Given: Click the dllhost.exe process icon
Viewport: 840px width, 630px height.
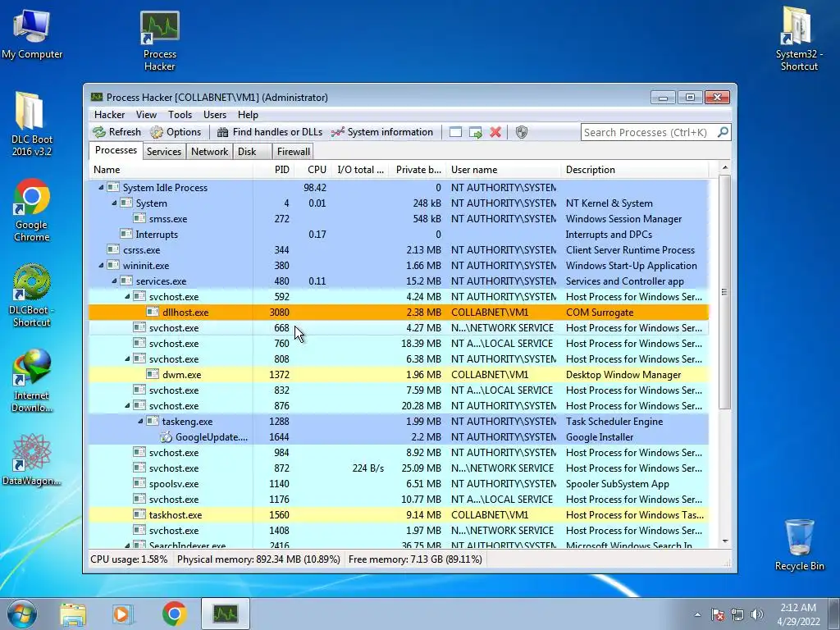Looking at the screenshot, I should click(153, 312).
